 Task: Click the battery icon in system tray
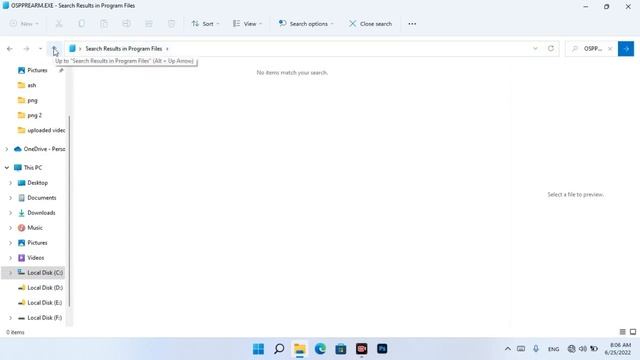594,349
